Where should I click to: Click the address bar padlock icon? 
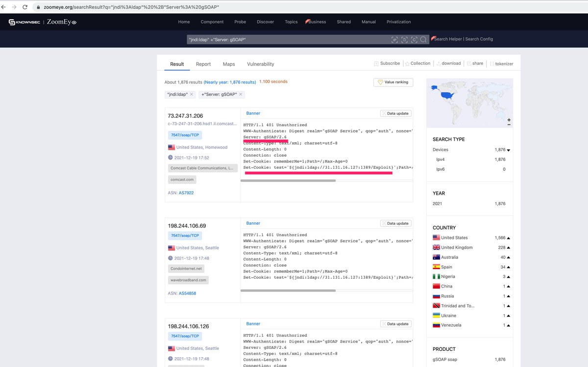point(38,7)
